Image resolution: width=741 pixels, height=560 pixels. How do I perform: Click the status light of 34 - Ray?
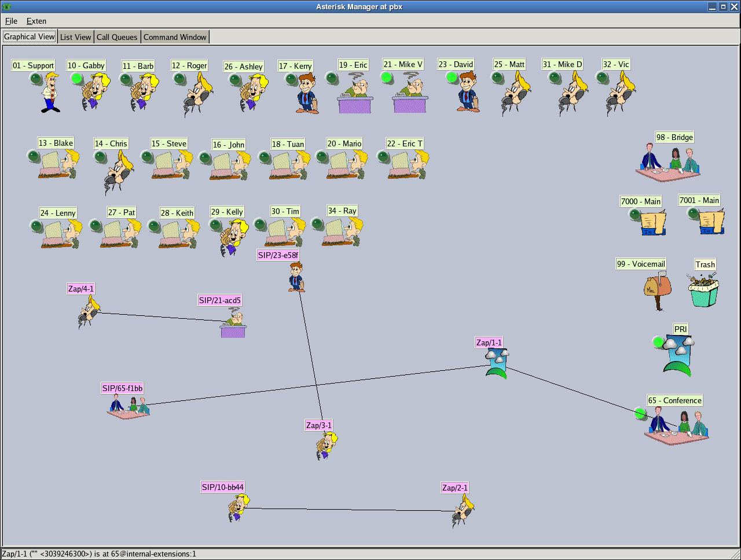317,223
